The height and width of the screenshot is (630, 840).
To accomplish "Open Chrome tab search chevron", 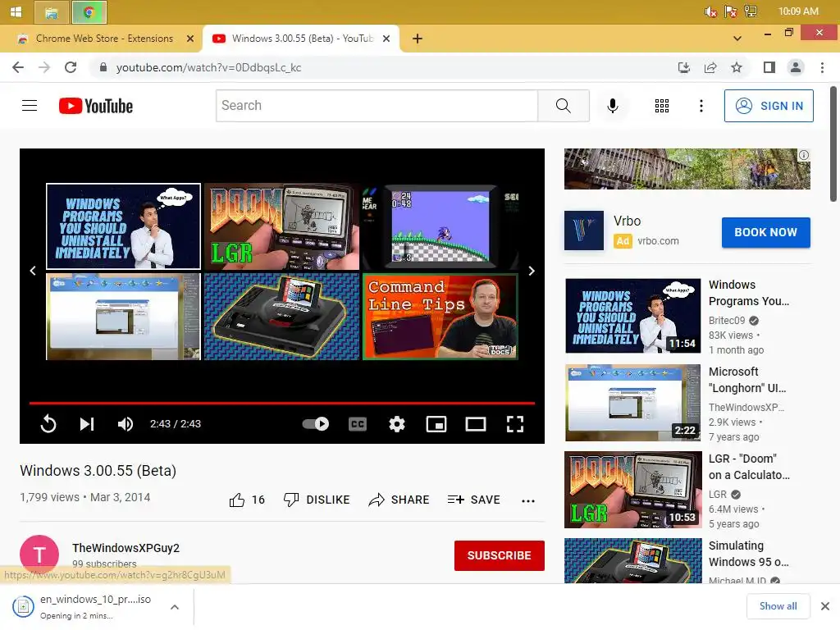I will (x=737, y=39).
